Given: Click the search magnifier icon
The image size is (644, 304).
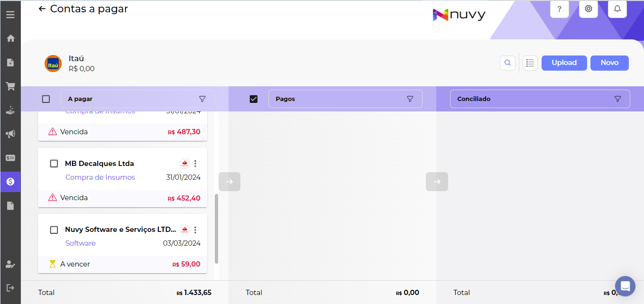Looking at the screenshot, I should (507, 63).
